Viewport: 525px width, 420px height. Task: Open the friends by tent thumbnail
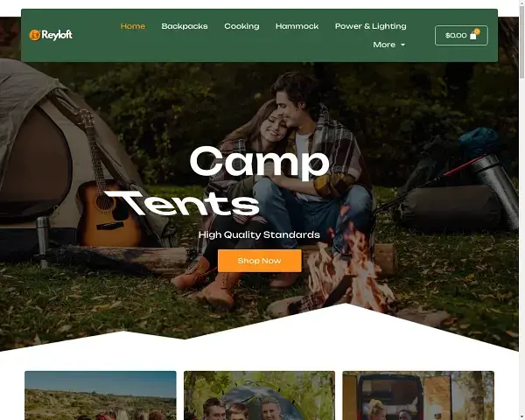[259, 395]
